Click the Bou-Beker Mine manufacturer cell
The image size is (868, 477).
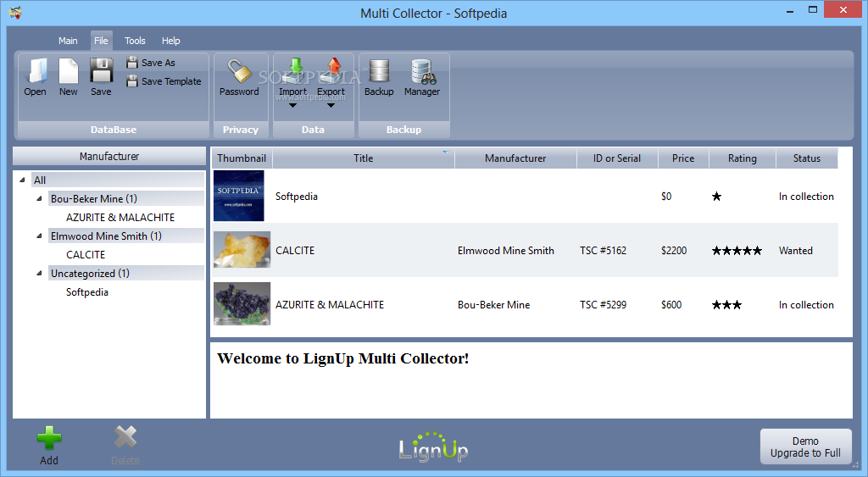494,305
